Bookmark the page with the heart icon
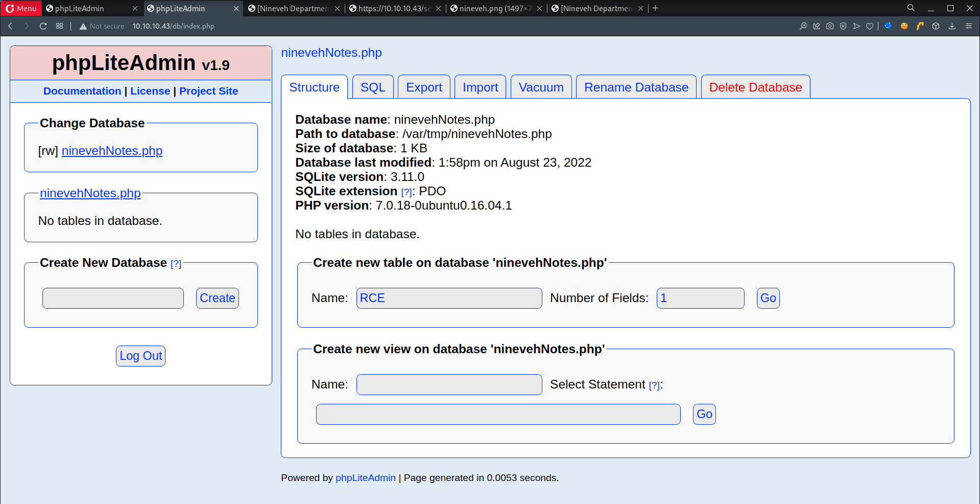The image size is (980, 504). click(870, 26)
